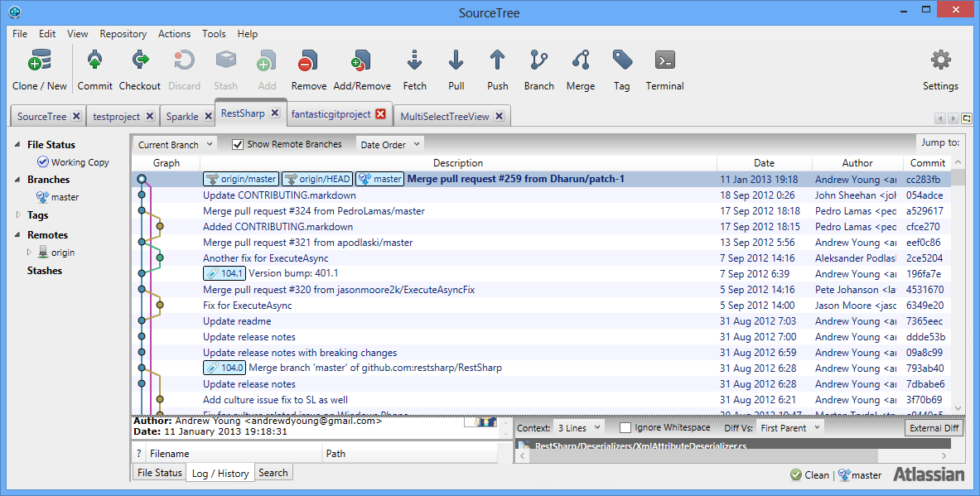980x496 pixels.
Task: Close the RestSharp tab
Action: [x=274, y=113]
